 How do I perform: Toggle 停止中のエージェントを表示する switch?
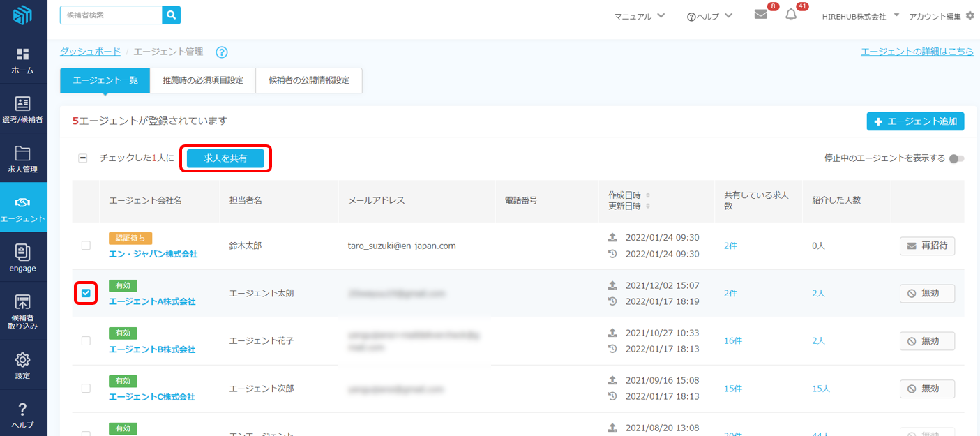pos(956,158)
